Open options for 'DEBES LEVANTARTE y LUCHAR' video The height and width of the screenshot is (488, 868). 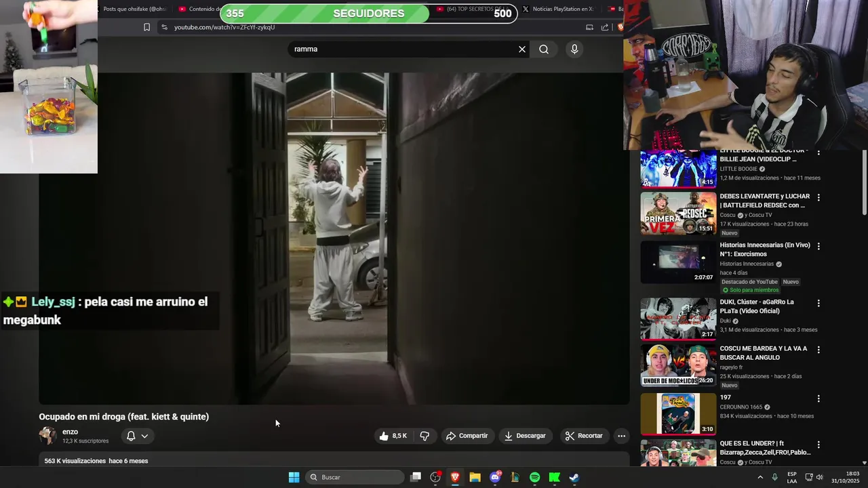coord(818,197)
